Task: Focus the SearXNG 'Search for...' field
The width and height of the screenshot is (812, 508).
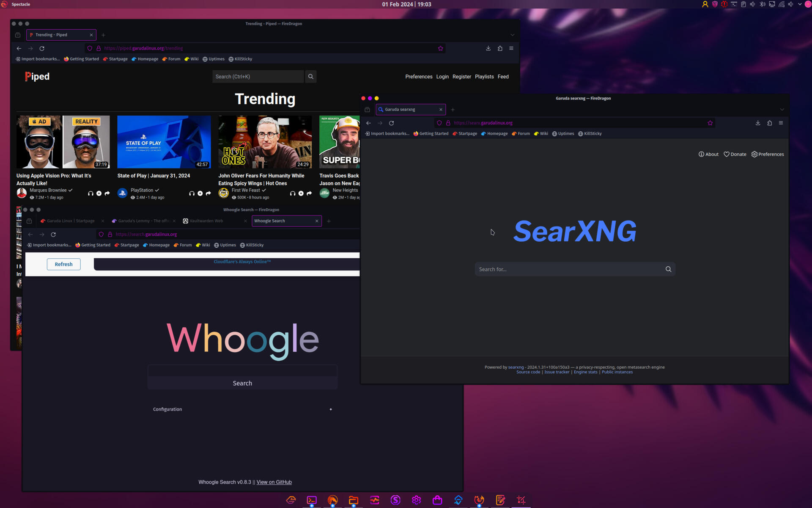Action: tap(569, 269)
